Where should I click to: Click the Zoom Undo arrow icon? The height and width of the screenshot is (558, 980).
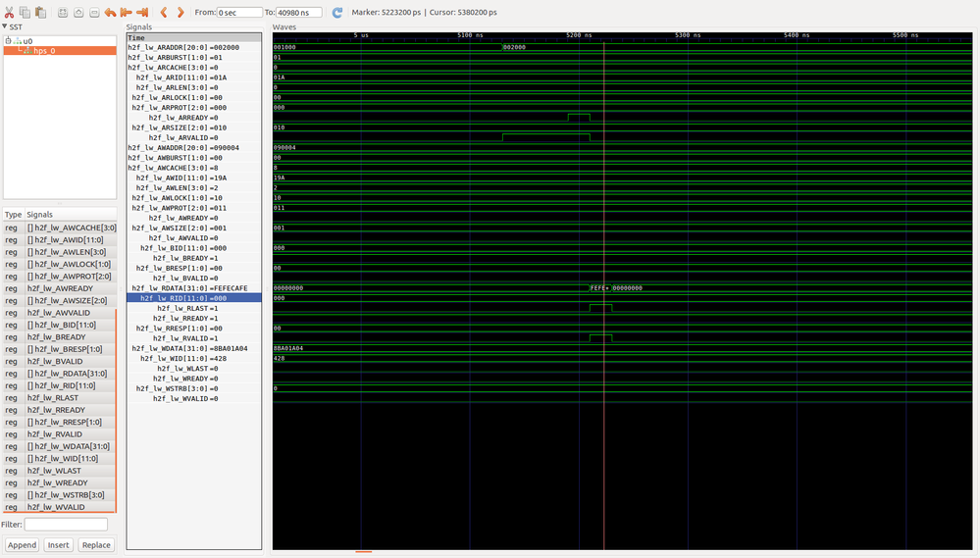pos(110,13)
